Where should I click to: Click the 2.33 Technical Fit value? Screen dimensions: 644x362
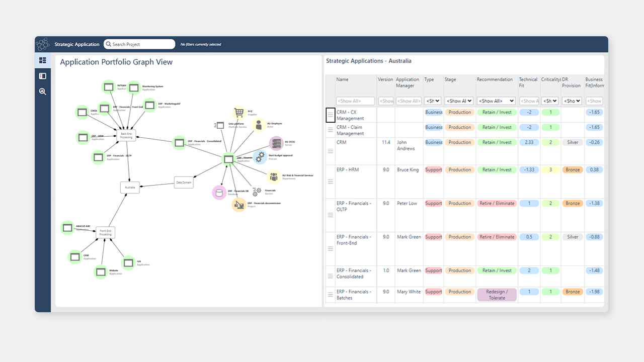point(529,143)
